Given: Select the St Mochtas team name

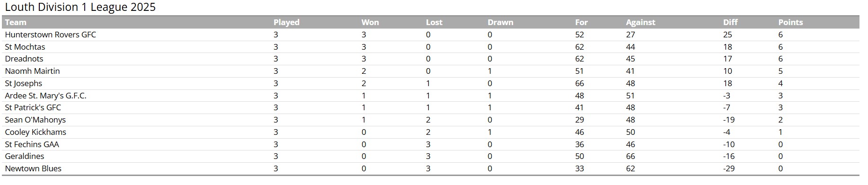Looking at the screenshot, I should coord(25,47).
